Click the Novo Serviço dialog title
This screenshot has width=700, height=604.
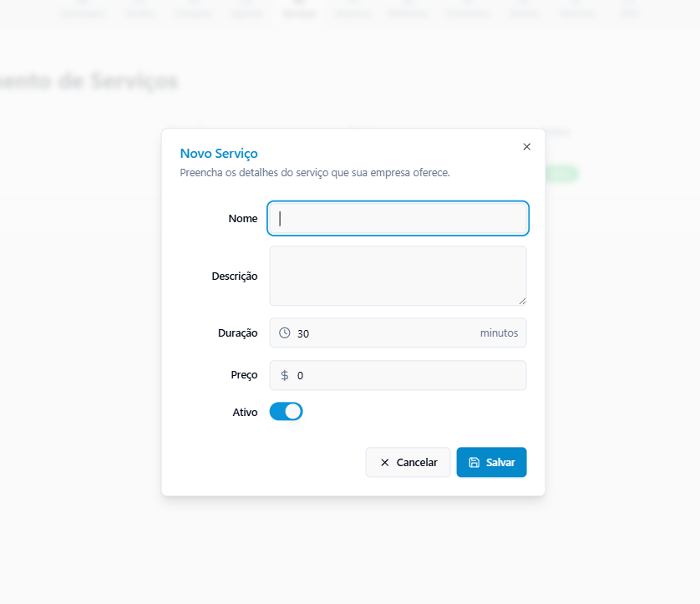219,154
